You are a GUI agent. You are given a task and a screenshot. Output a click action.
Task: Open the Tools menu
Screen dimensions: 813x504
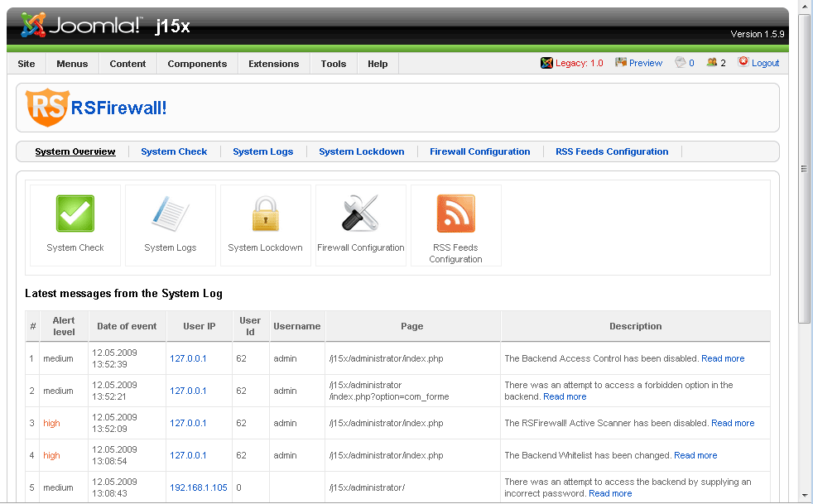click(334, 64)
